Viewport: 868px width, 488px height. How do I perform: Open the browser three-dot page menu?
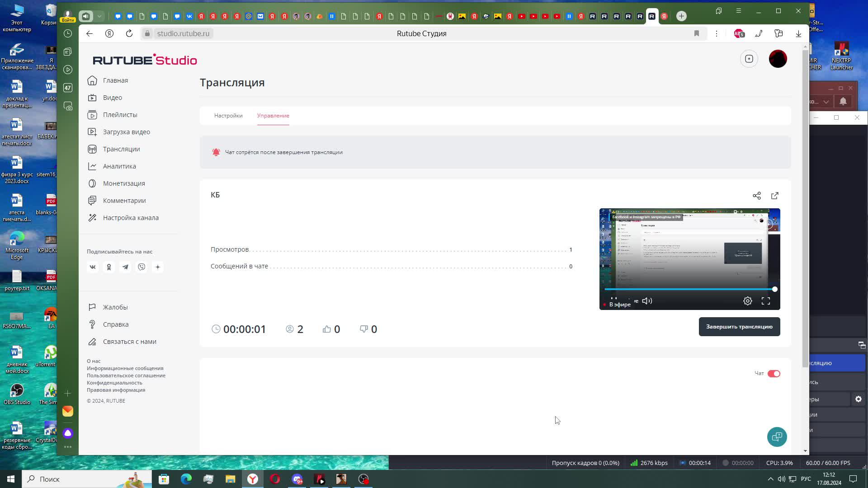(716, 33)
